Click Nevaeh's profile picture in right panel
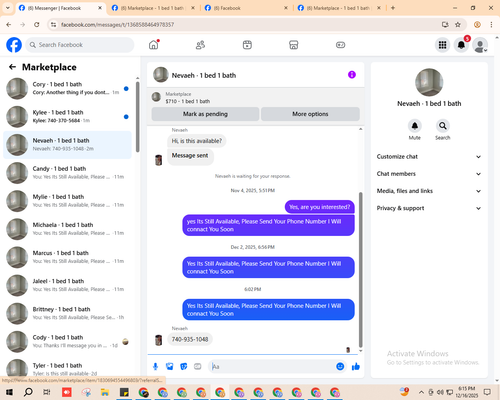This screenshot has width=500, height=400. 429,82
